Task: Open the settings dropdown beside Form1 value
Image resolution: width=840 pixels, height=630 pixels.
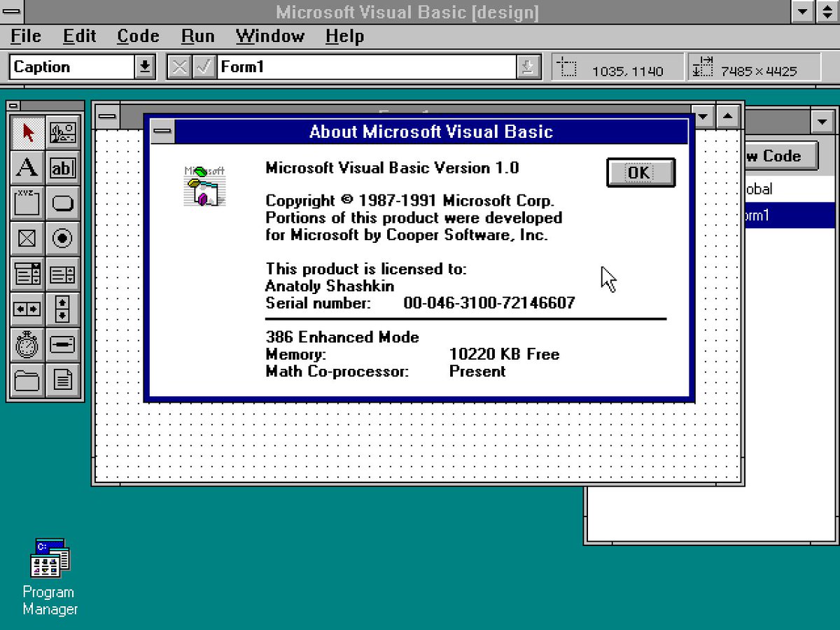Action: coord(528,67)
